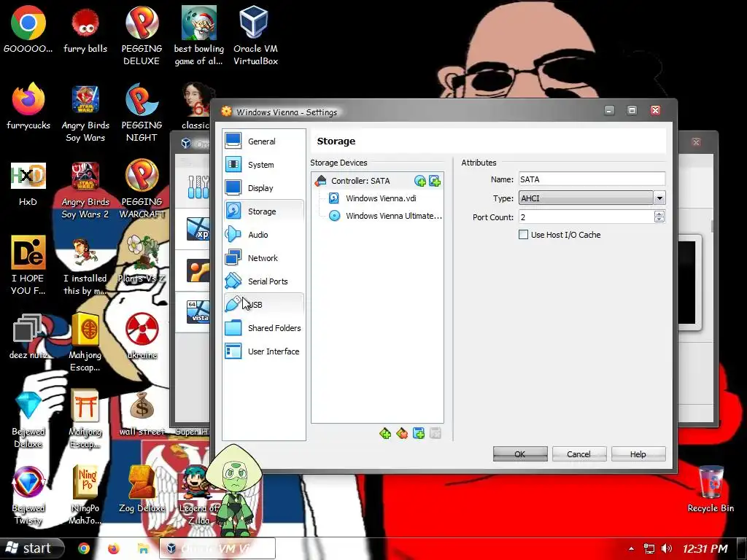Click the add storage attachment icon below list
747x560 pixels.
(418, 433)
